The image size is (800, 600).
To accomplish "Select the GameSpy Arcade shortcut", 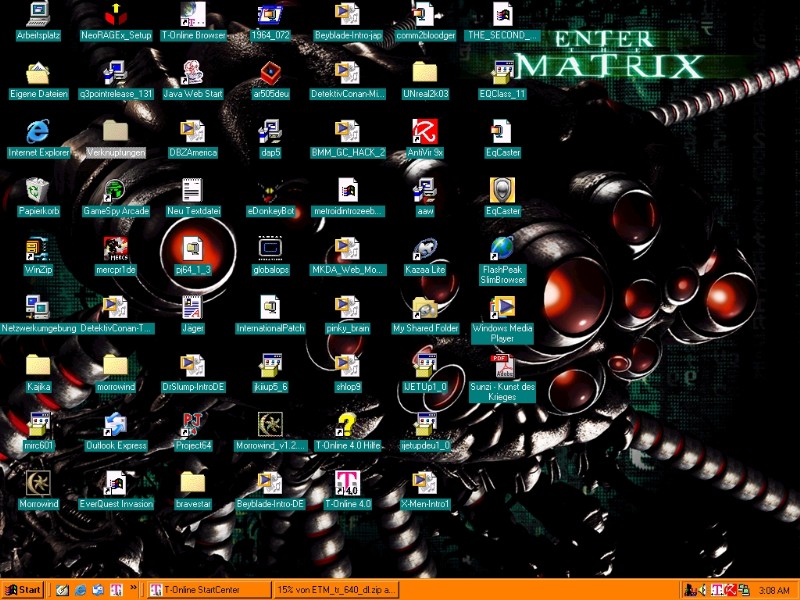I will [115, 190].
